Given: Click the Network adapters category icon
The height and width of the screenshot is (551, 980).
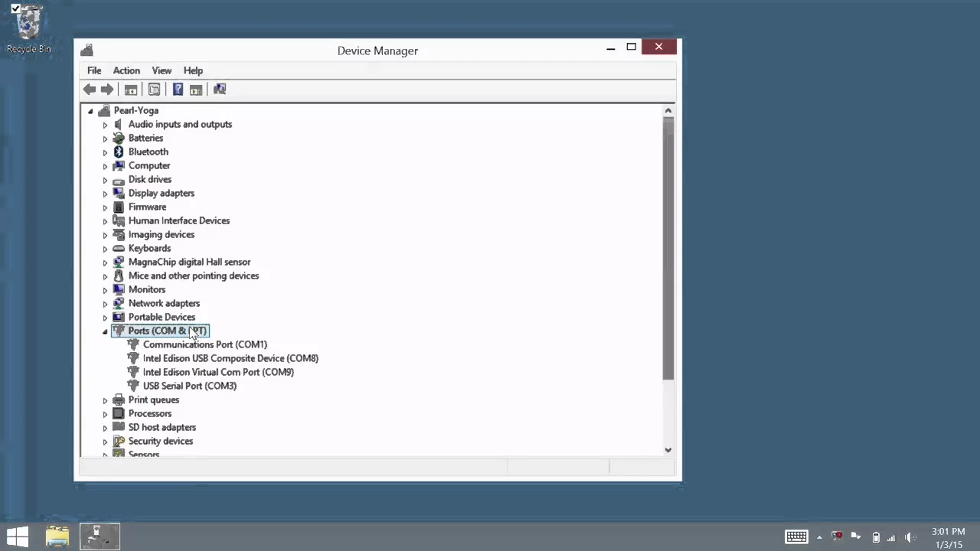Looking at the screenshot, I should tap(119, 303).
